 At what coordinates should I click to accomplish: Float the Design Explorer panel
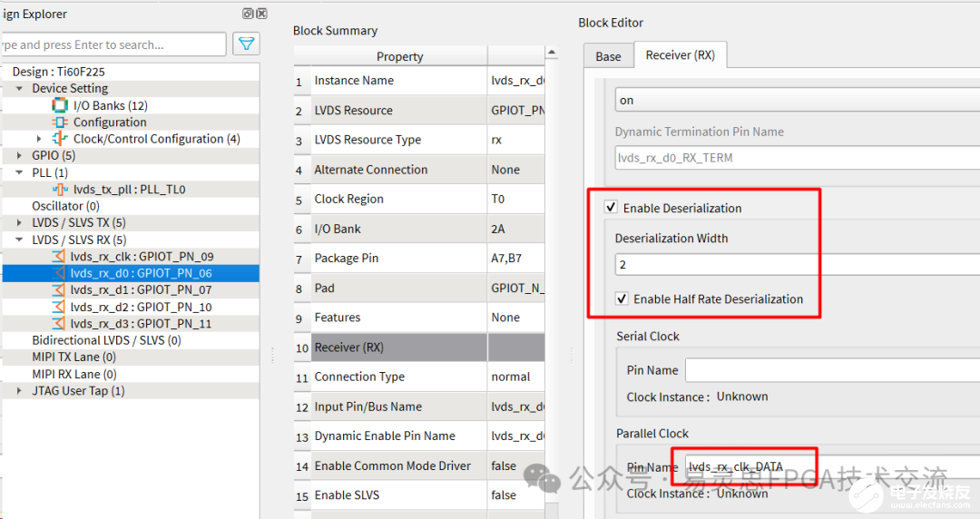click(x=248, y=14)
